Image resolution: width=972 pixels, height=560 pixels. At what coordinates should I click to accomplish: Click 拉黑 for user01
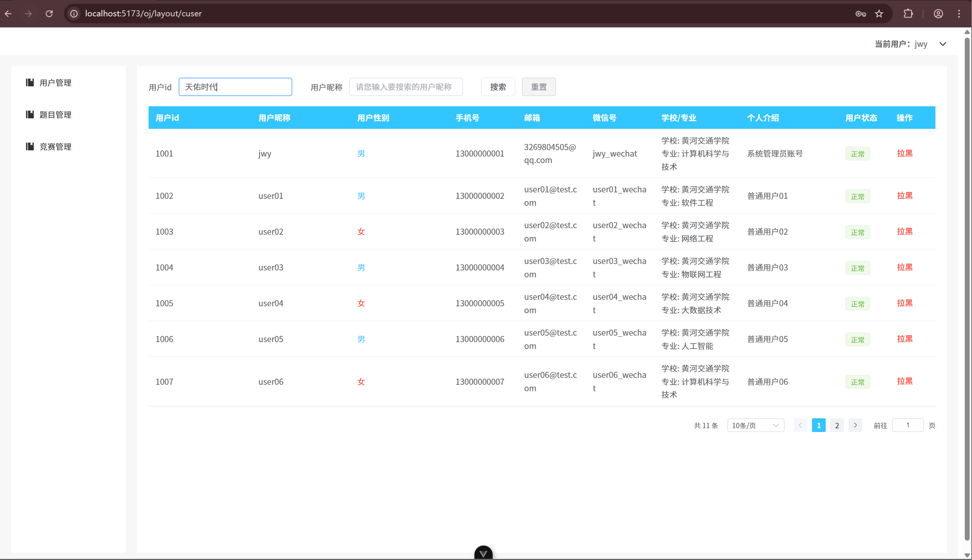[x=904, y=196]
